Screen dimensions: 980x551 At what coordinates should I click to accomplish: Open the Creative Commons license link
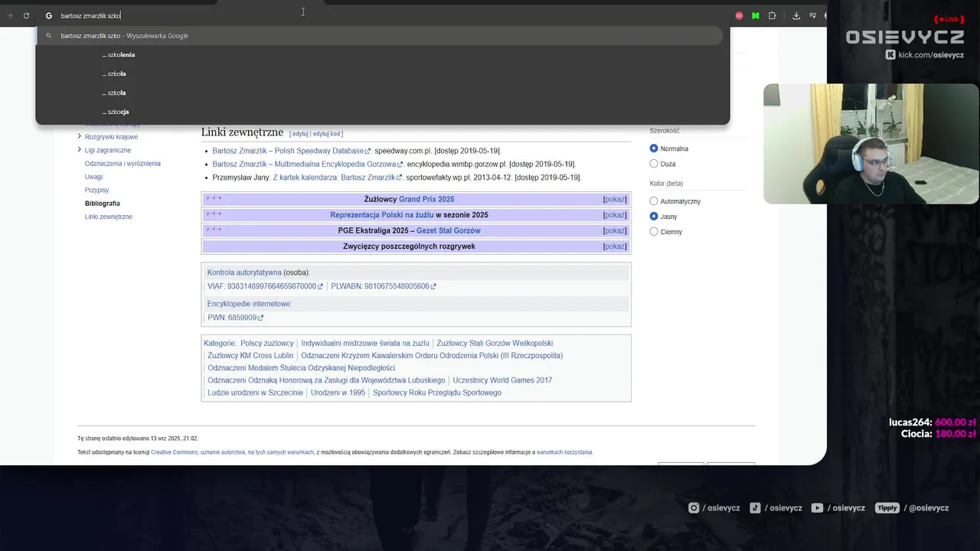pos(232,452)
